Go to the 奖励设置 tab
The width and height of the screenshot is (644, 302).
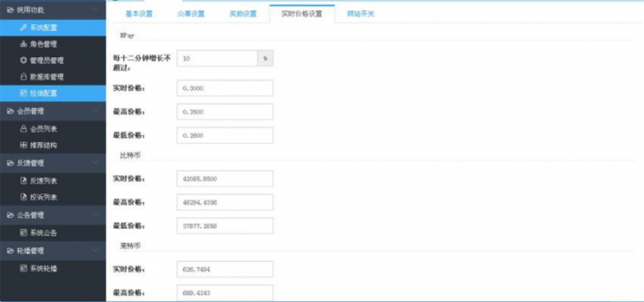coord(243,14)
